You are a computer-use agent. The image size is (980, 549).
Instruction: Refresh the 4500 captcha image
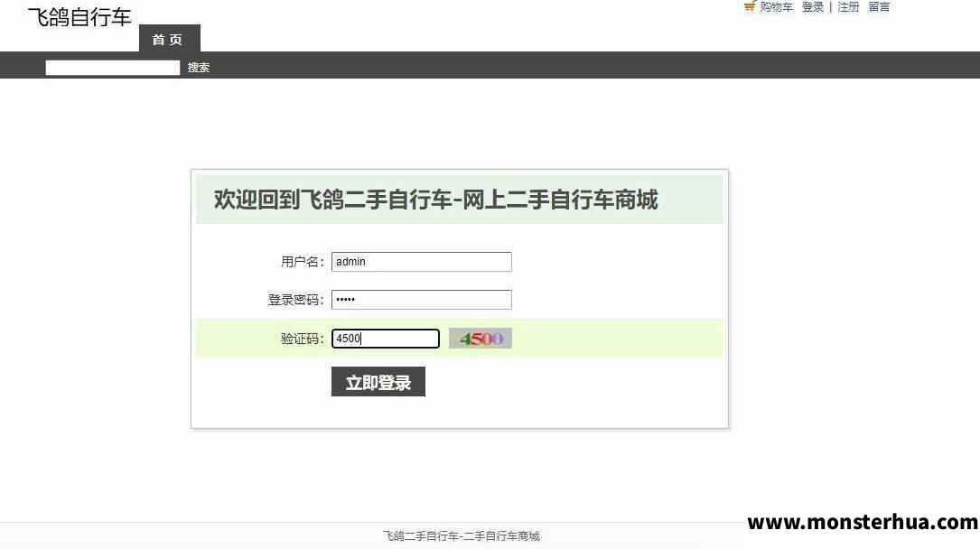point(480,339)
